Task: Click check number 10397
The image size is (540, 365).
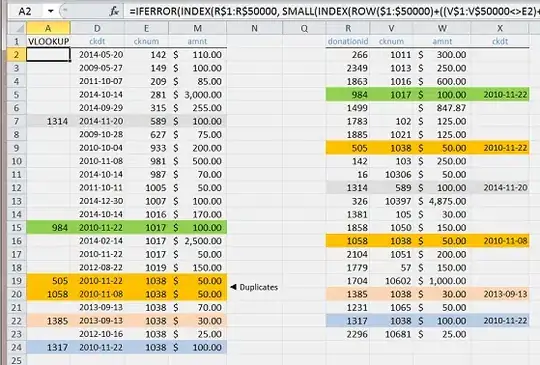Action: [x=398, y=201]
